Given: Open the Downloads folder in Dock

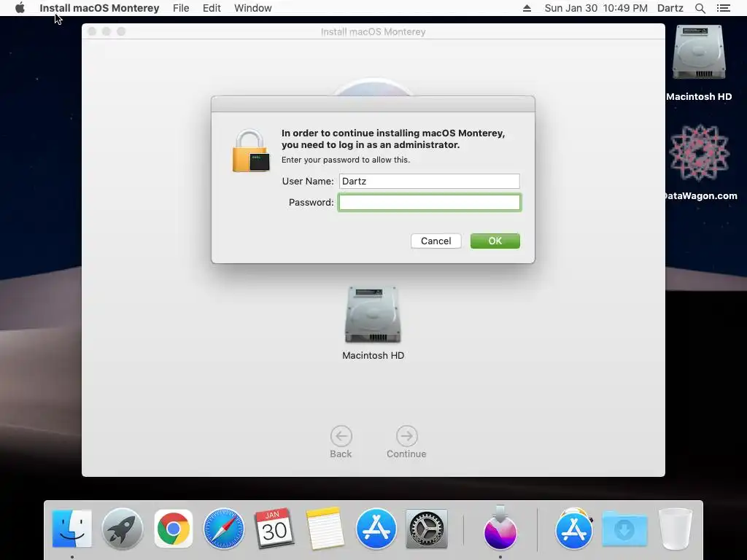Looking at the screenshot, I should (x=624, y=529).
